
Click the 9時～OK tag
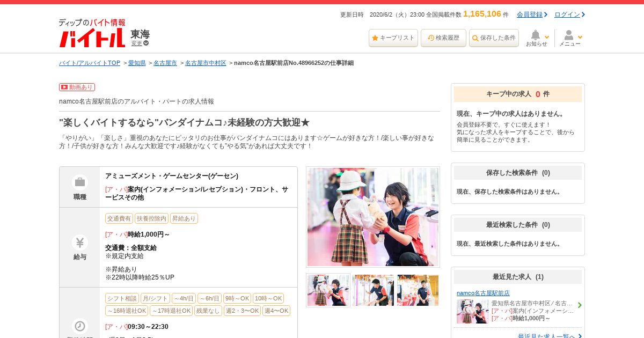tap(237, 298)
